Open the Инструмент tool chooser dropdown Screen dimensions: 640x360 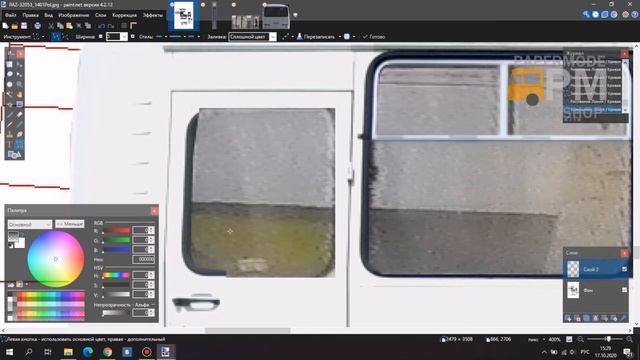pos(38,37)
